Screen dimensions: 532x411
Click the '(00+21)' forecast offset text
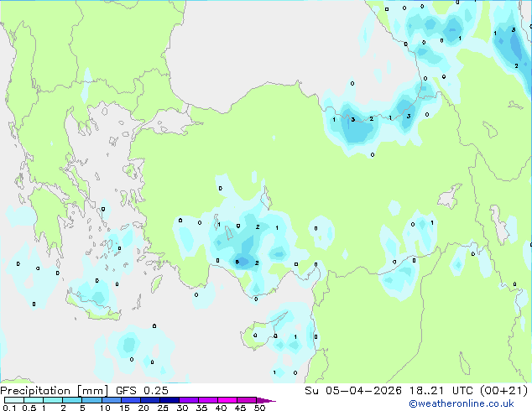click(x=504, y=391)
